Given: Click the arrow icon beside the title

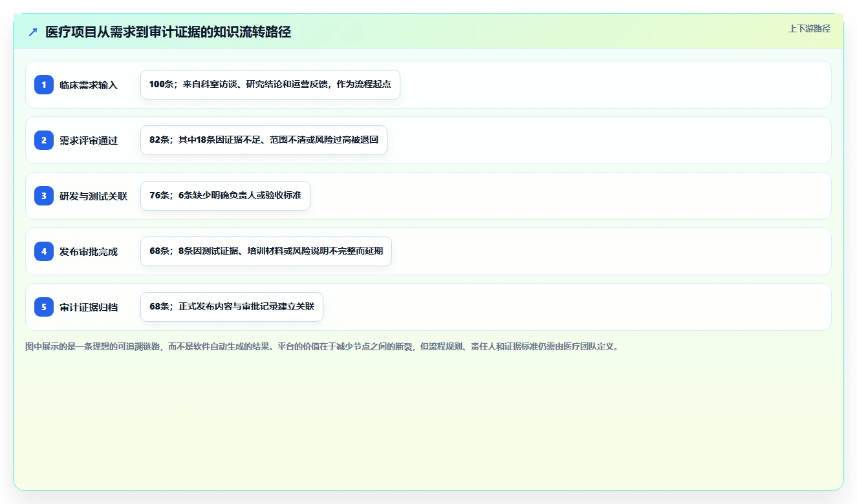Looking at the screenshot, I should pos(33,32).
